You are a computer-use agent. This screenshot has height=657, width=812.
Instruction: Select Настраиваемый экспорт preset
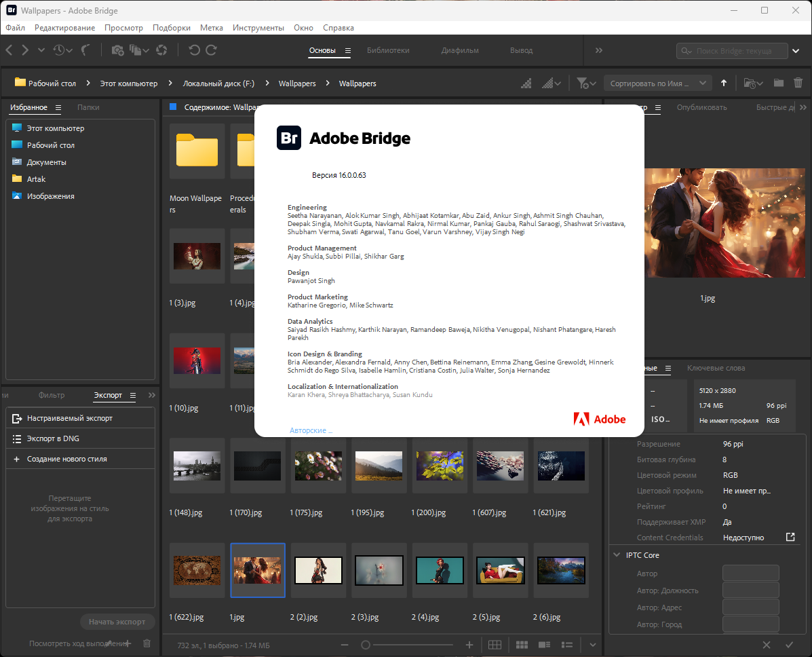pos(80,418)
